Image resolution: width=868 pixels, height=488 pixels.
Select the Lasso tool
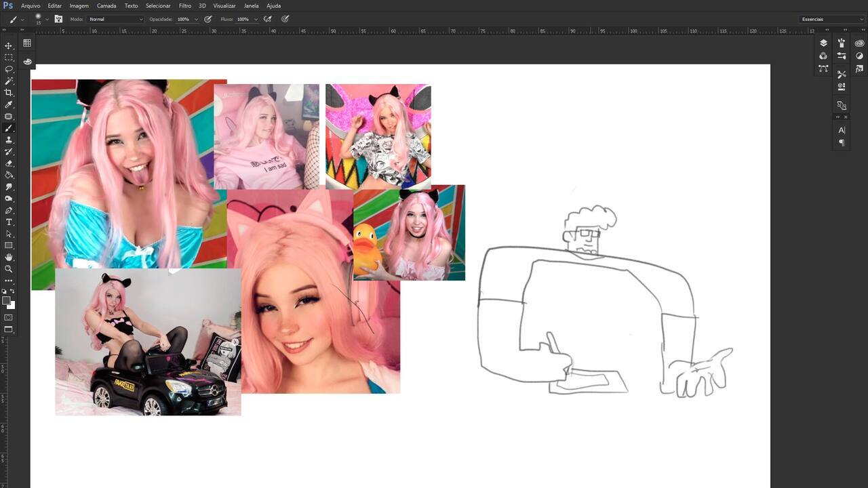[9, 69]
